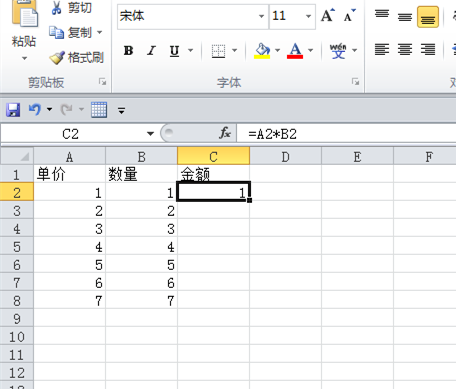
Task: Click the Increase Font Size icon
Action: [328, 15]
